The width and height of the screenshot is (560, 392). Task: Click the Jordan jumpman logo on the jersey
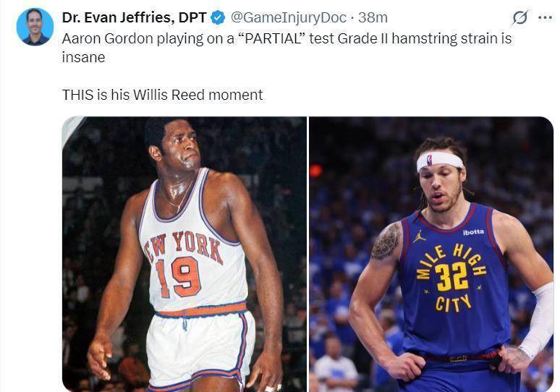pyautogui.click(x=419, y=236)
